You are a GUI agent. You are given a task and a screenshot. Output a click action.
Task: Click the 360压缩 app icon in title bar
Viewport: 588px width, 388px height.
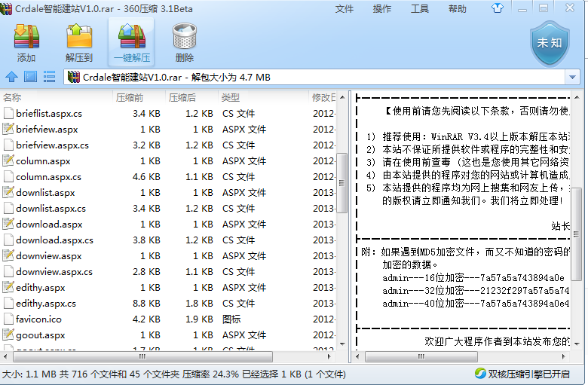click(6, 8)
